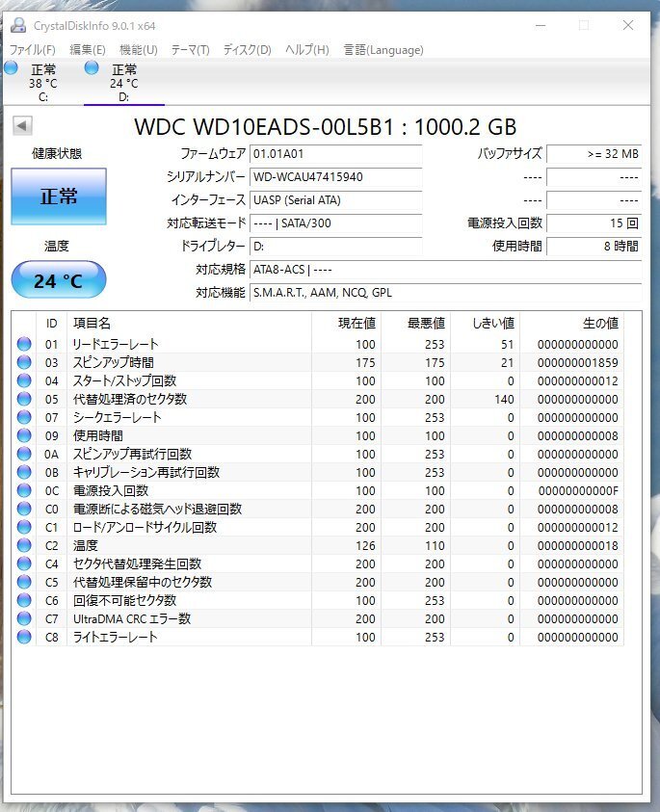The image size is (660, 812).
Task: Click current value 126
Action: click(365, 546)
